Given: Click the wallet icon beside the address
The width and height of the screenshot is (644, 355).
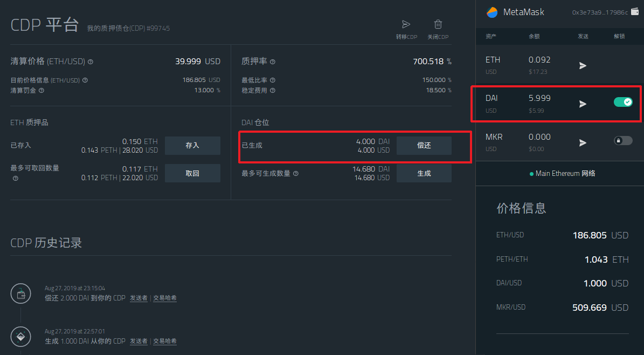Looking at the screenshot, I should 634,11.
